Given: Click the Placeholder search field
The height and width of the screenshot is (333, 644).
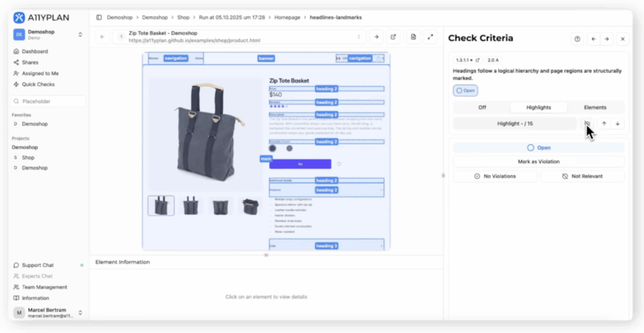Looking at the screenshot, I should (48, 101).
